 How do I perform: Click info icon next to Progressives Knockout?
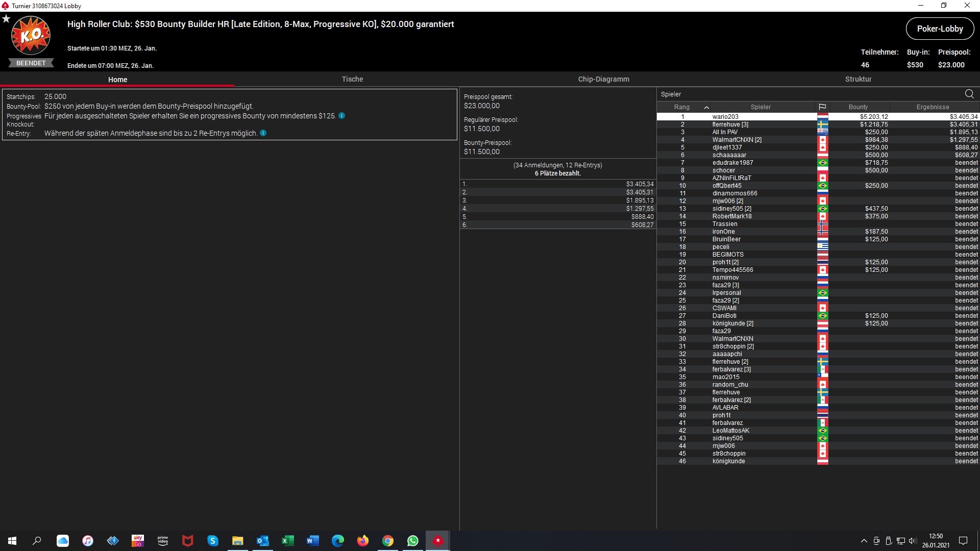tap(342, 116)
